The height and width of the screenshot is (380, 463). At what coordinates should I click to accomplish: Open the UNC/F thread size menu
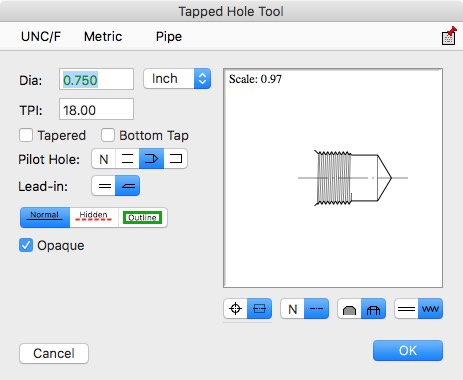coord(41,36)
